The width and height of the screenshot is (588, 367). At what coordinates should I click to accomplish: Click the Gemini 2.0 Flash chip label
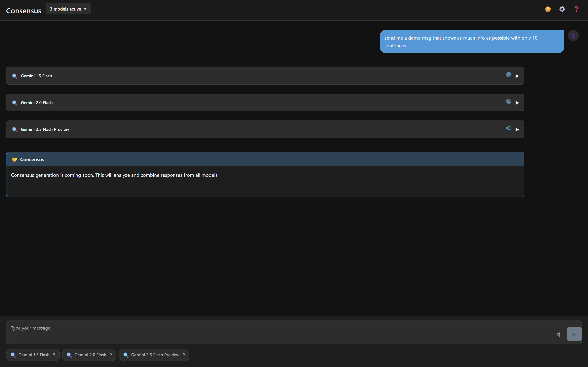[90, 355]
